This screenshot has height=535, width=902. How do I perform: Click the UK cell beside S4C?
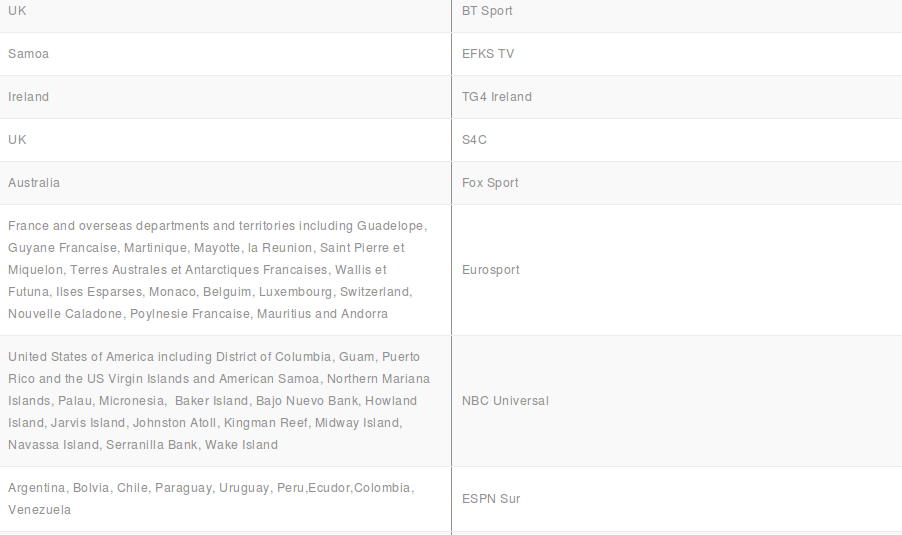click(18, 140)
